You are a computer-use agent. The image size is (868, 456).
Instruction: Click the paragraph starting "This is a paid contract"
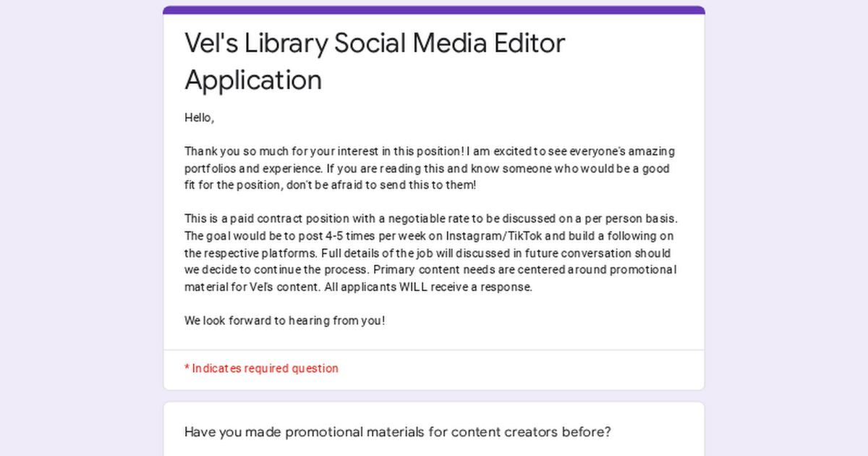430,253
